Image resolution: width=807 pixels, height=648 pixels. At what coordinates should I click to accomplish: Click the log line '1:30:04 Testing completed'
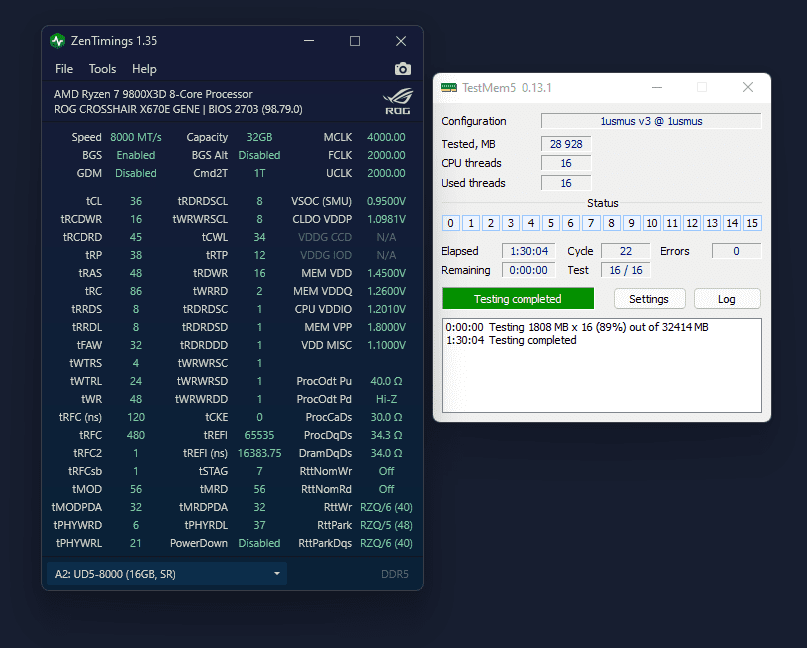tap(511, 340)
